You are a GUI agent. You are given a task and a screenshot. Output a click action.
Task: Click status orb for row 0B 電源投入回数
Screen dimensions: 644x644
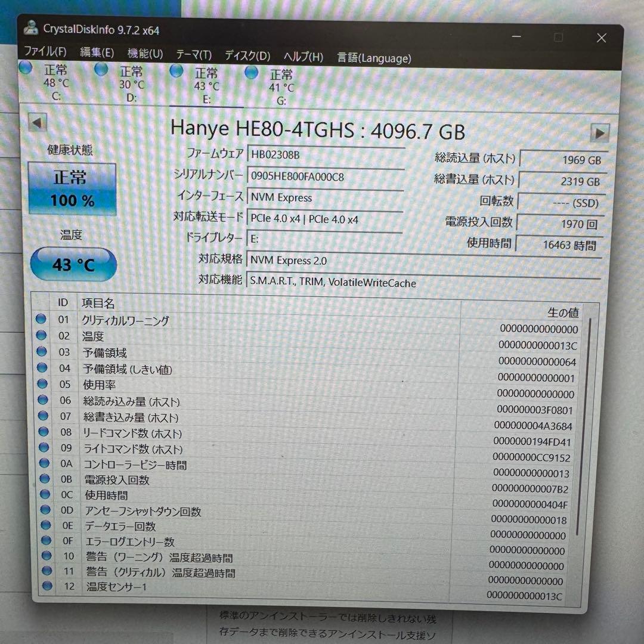(45, 478)
